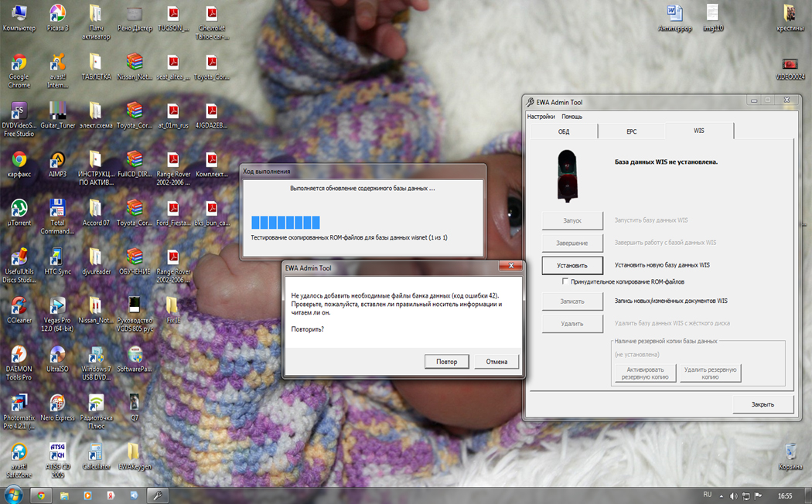Viewport: 812px width, 504px height.
Task: Open the Настройки menu
Action: 541,117
